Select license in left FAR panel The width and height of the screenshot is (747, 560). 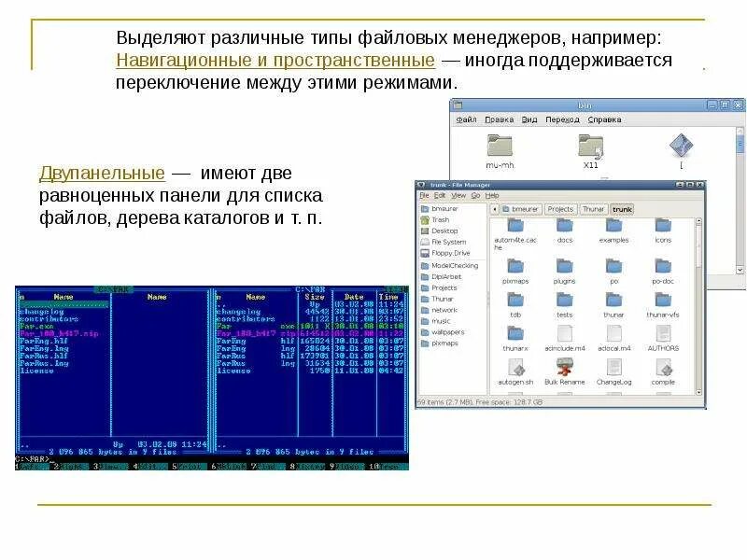36,371
